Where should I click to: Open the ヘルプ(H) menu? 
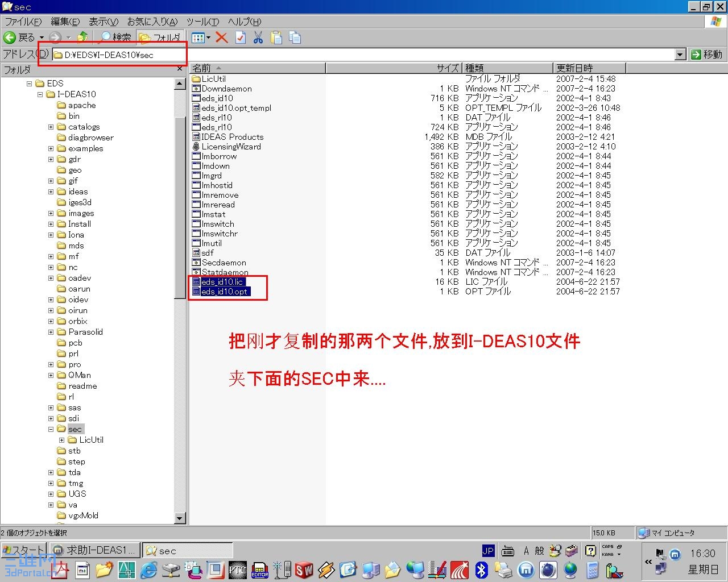pyautogui.click(x=244, y=22)
